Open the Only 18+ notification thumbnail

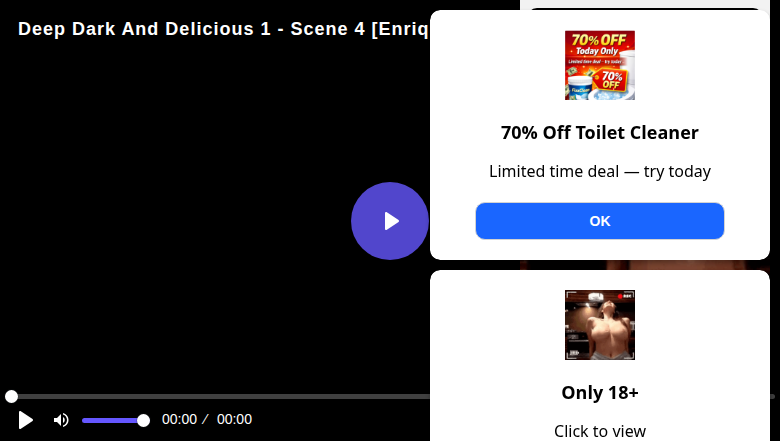(599, 325)
